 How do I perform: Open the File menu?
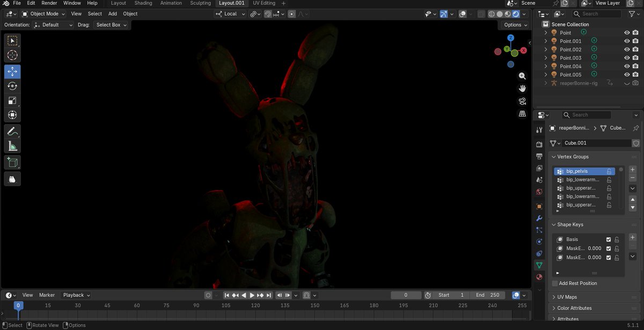pyautogui.click(x=17, y=3)
